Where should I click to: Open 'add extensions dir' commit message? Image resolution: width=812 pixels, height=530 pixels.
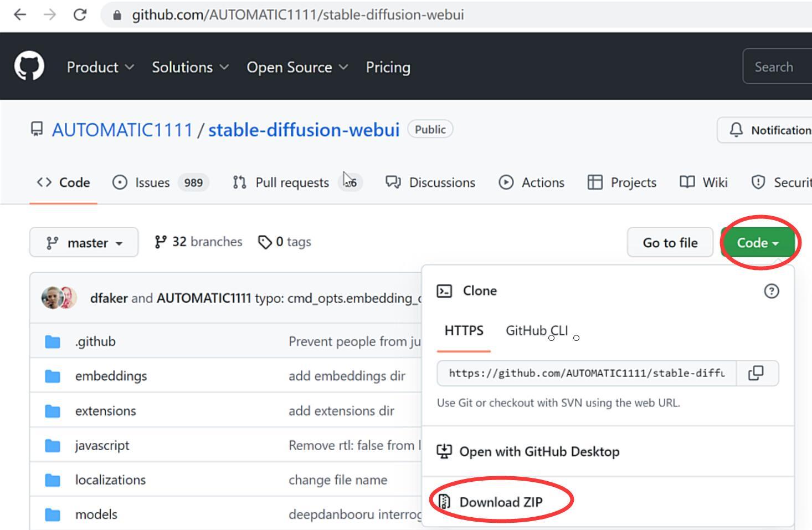tap(341, 411)
